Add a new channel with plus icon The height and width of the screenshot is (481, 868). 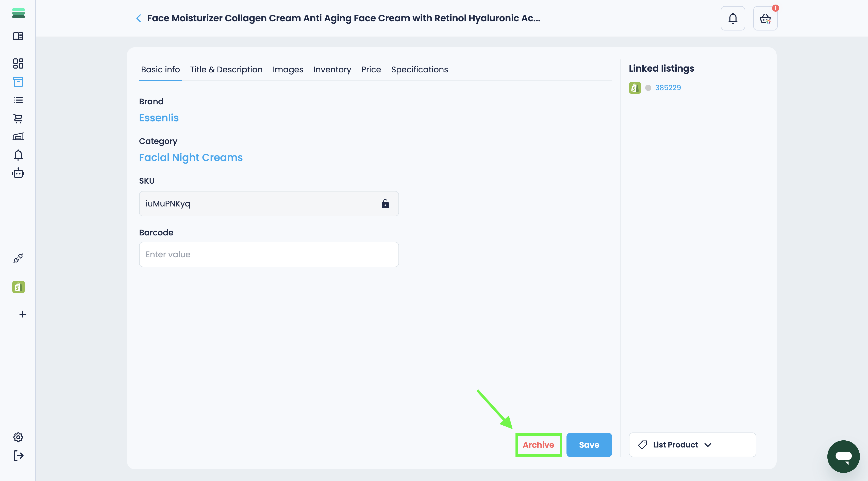click(x=23, y=314)
